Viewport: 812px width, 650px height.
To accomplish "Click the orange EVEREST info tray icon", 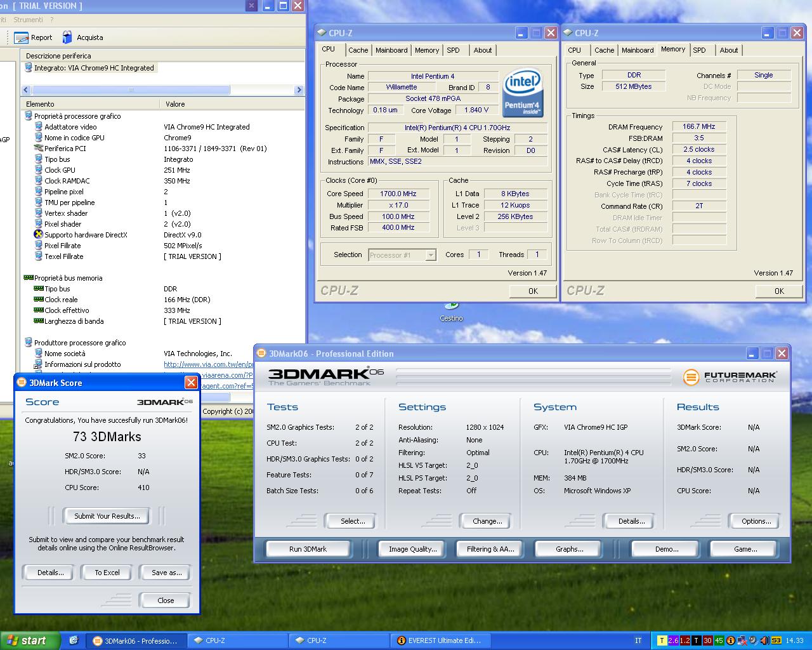I will point(730,640).
